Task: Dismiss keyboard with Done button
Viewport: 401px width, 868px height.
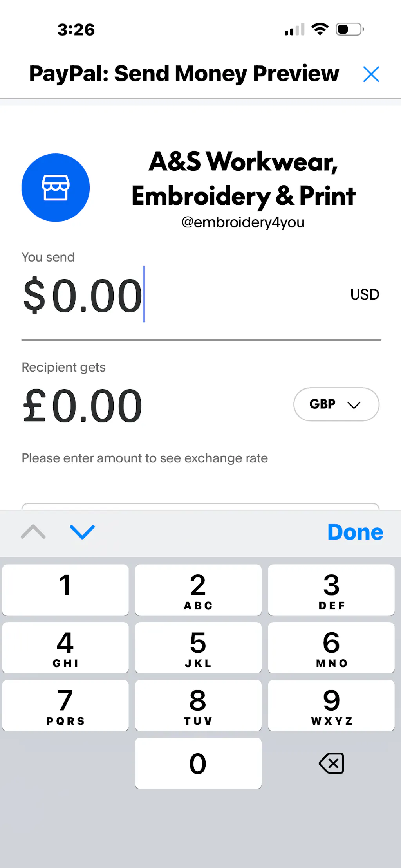Action: coord(355,532)
